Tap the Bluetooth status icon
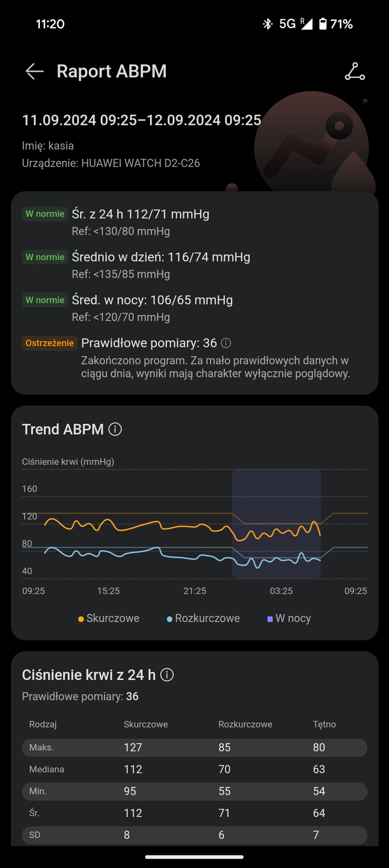This screenshot has width=389, height=868. 267,24
